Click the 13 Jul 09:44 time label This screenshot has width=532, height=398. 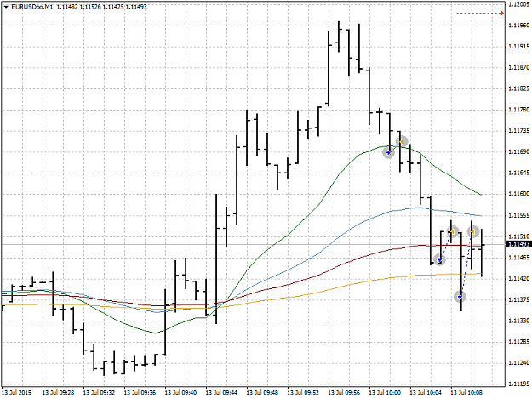tap(221, 393)
